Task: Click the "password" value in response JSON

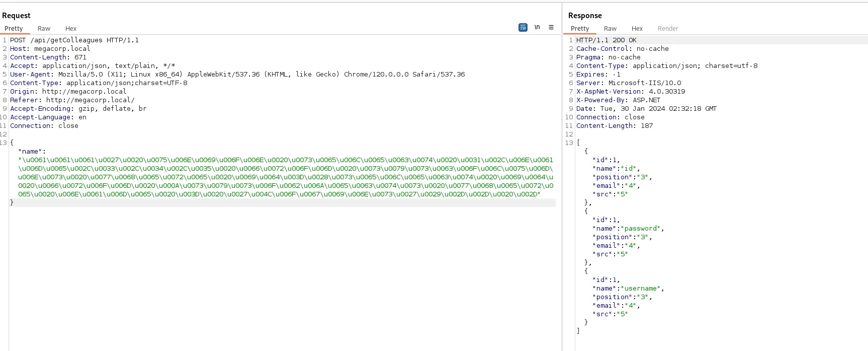Action: click(640, 229)
